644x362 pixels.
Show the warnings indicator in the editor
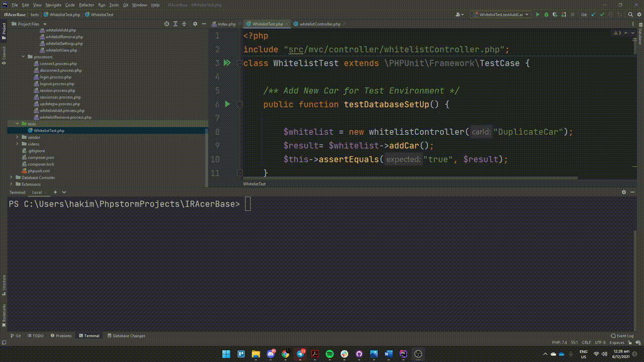[617, 33]
